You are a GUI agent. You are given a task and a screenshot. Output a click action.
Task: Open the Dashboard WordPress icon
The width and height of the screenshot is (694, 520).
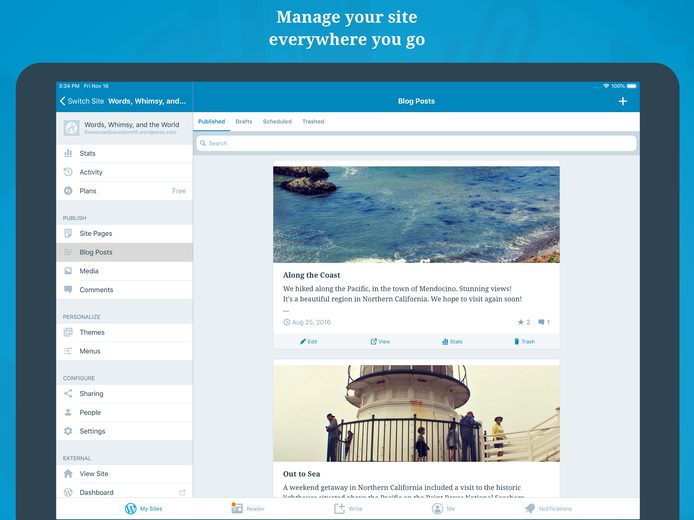tap(68, 492)
